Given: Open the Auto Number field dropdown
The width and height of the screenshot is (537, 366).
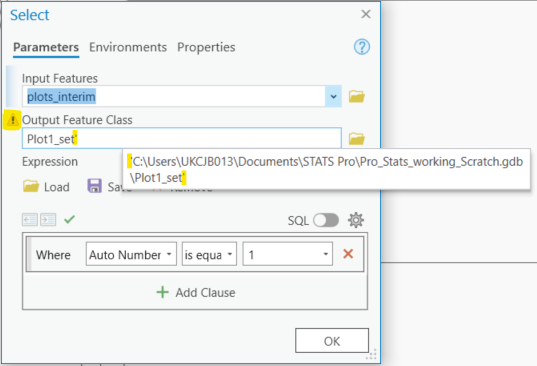Looking at the screenshot, I should (x=131, y=254).
